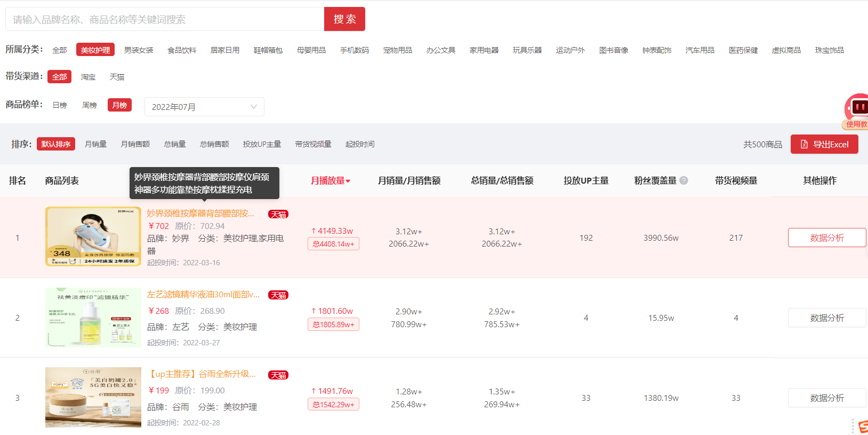Focus the product keyword search input

pyautogui.click(x=165, y=19)
